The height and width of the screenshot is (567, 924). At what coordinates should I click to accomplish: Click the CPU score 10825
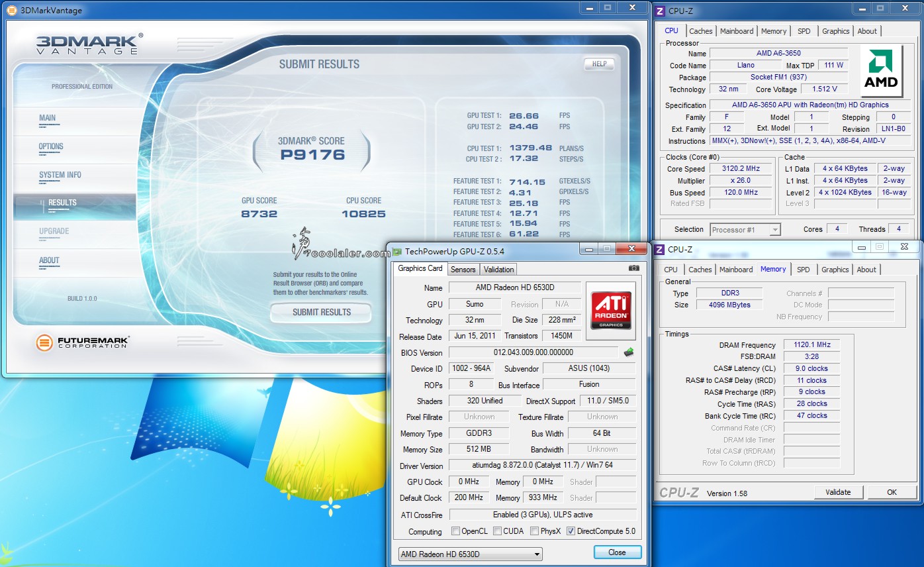click(363, 214)
